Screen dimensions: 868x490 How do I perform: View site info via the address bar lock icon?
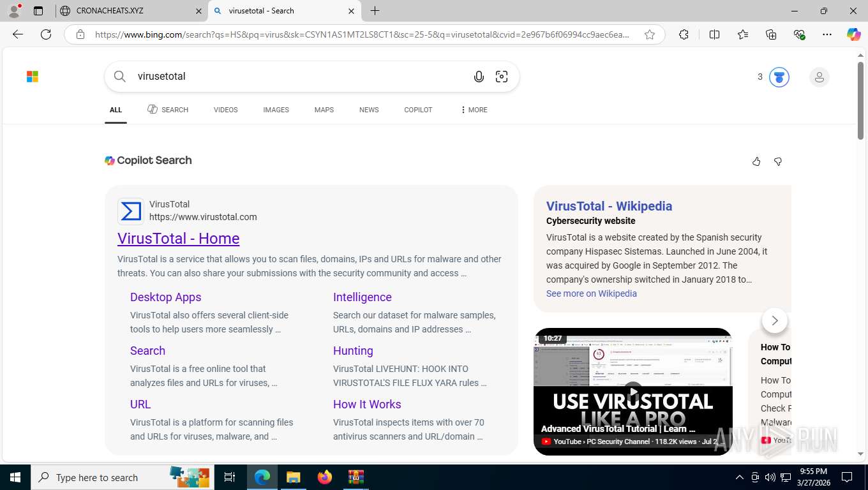[80, 34]
